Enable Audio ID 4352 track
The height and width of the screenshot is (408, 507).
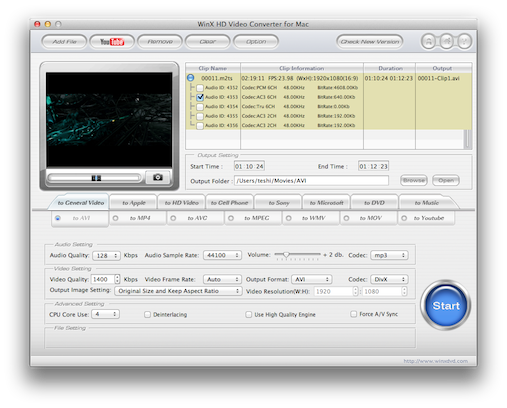click(x=200, y=88)
